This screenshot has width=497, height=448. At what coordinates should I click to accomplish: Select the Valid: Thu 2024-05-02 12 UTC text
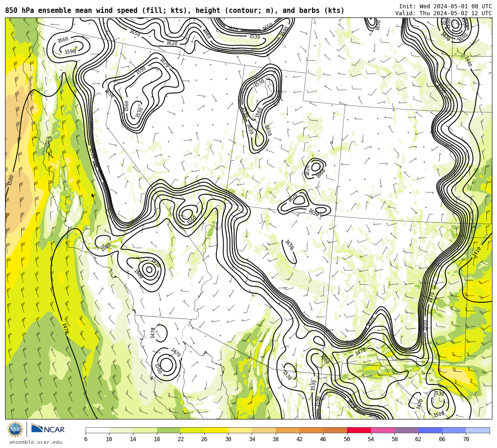[444, 13]
